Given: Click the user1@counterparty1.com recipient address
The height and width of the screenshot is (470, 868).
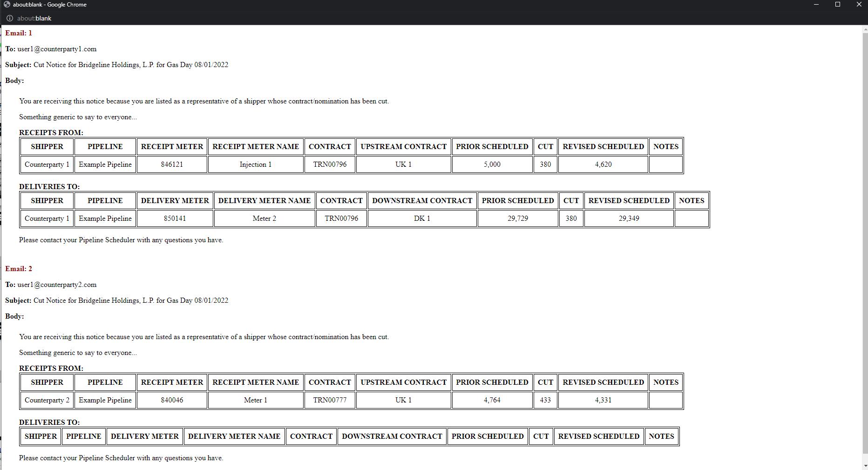Looking at the screenshot, I should pyautogui.click(x=57, y=49).
